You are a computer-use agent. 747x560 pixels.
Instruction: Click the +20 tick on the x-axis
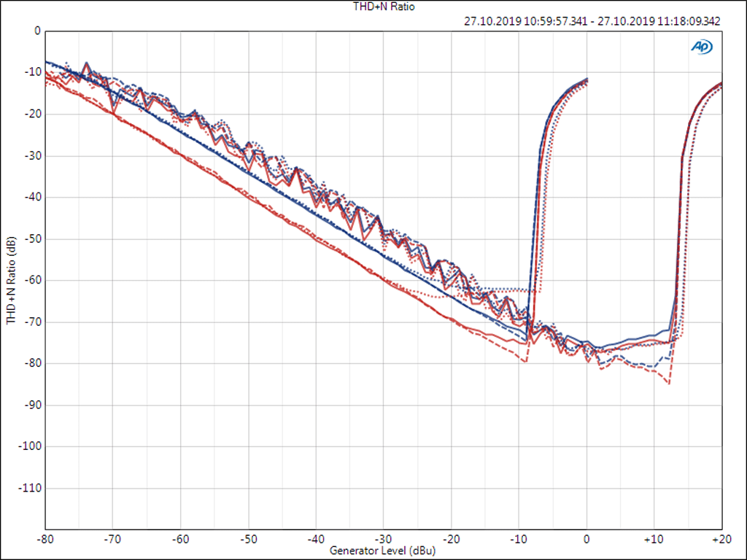point(721,539)
